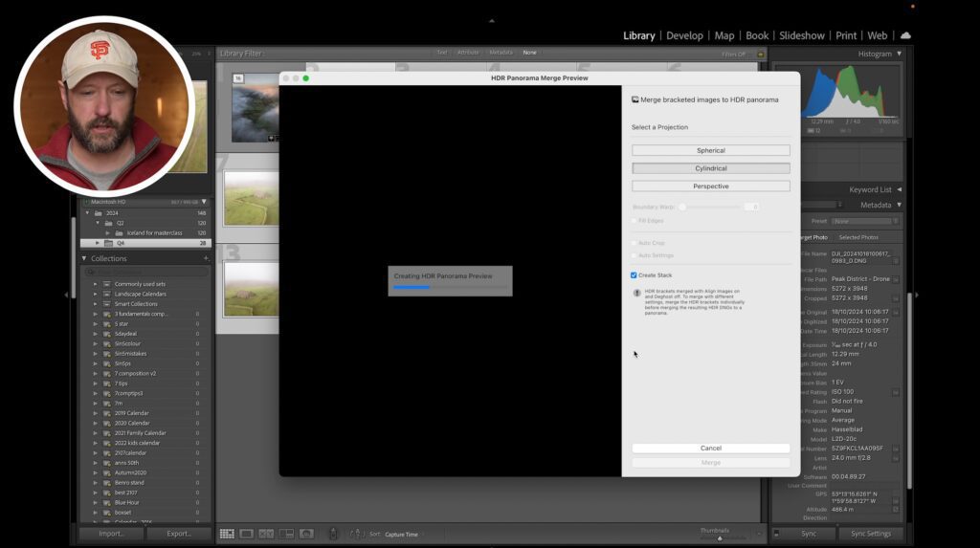This screenshot has width=980, height=548.
Task: Click the info icon beside HDR brackets note
Action: pos(637,293)
